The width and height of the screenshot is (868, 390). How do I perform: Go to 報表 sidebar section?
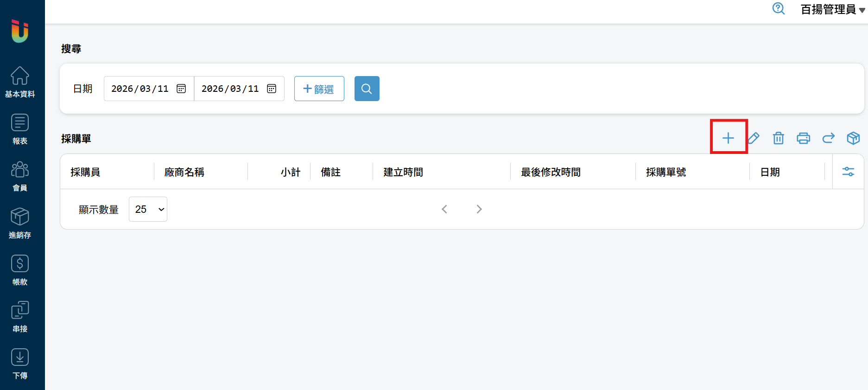coord(20,129)
